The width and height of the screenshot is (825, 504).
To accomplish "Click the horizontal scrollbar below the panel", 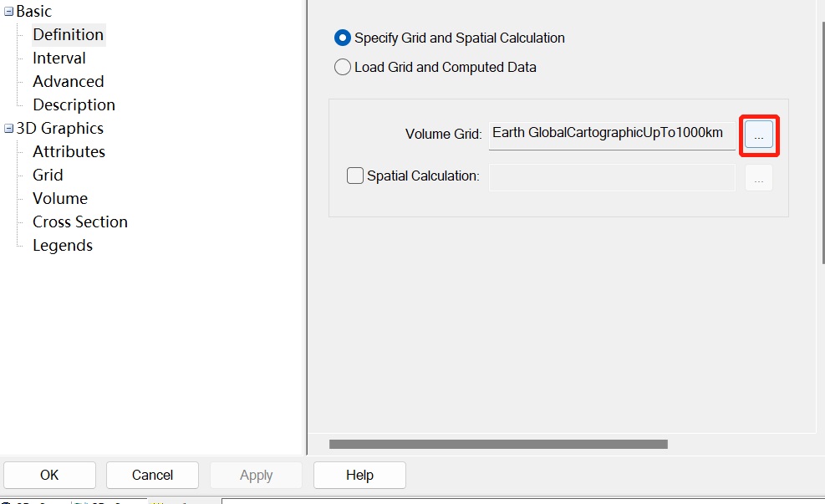I will point(498,445).
